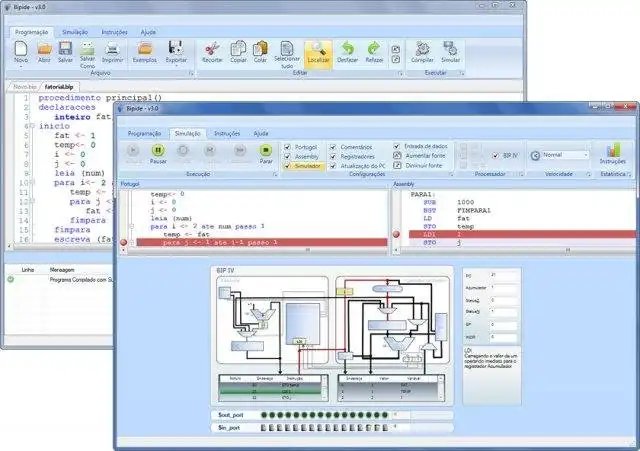The width and height of the screenshot is (640, 451).
Task: Click highlighted LDI line in Assembly pane
Action: (x=522, y=234)
